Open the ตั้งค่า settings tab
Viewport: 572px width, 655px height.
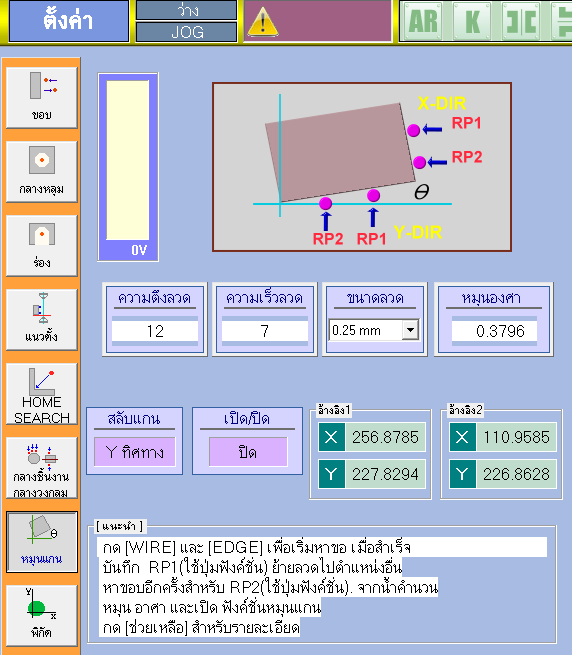(x=69, y=21)
